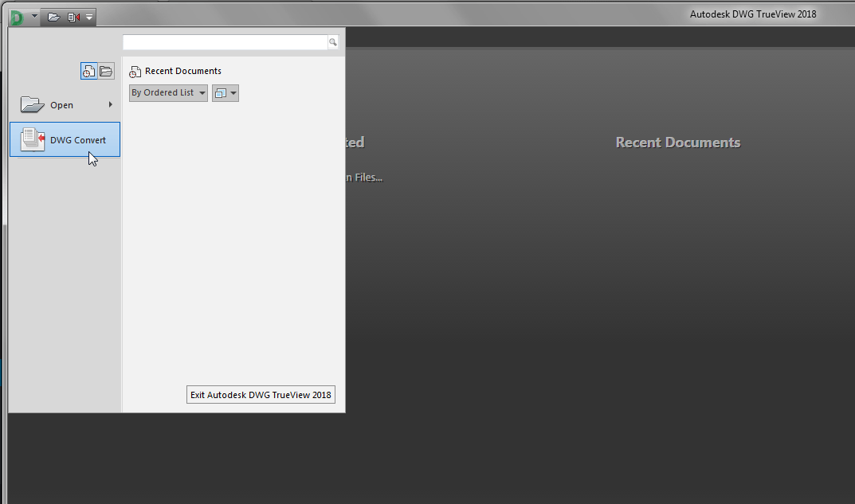Screen dimensions: 855x504
Task: Click the Autodesk DWG TrueView 2018 title text
Action: pyautogui.click(x=753, y=14)
